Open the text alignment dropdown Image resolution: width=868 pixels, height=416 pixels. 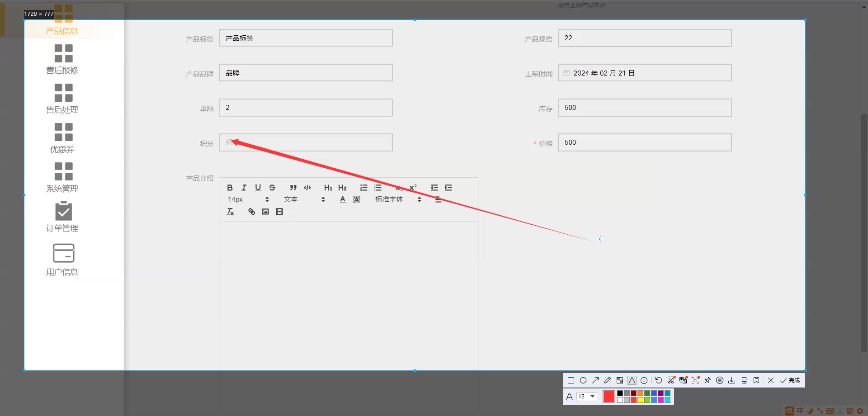438,199
